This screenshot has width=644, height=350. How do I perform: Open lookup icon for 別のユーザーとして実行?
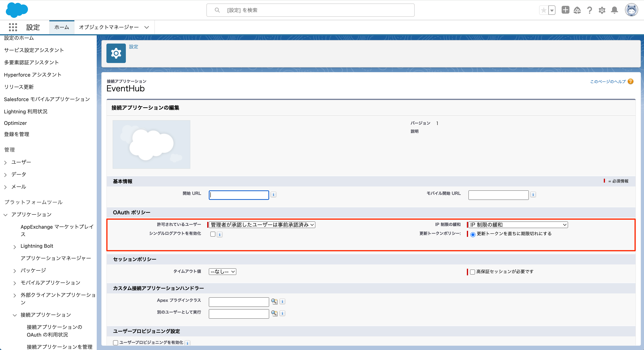pos(274,313)
